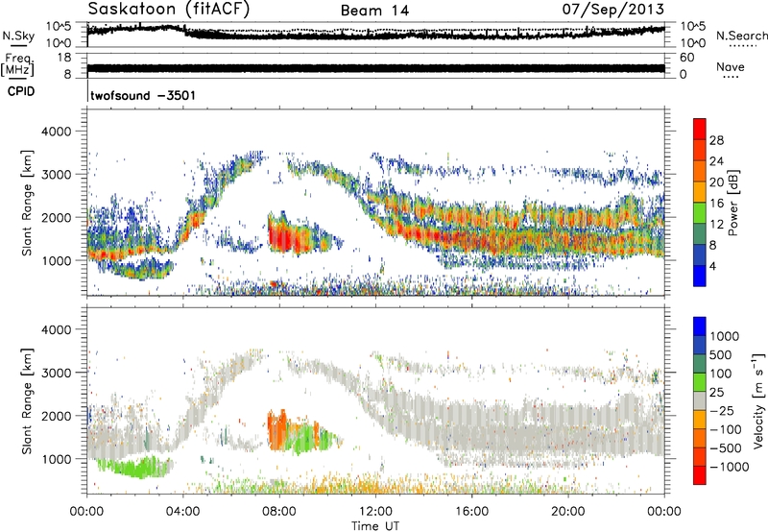The width and height of the screenshot is (768, 532).
Task: Click the '-25' label on velocity colorbar
Action: pyautogui.click(x=720, y=410)
